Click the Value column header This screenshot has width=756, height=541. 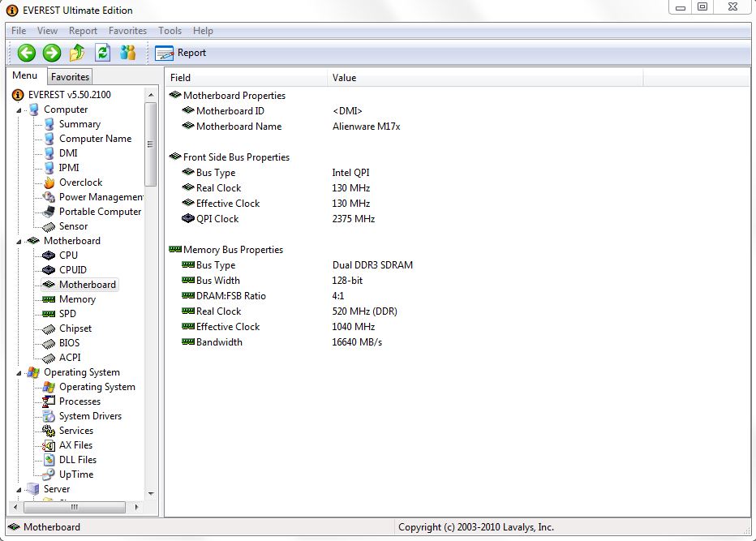point(485,78)
